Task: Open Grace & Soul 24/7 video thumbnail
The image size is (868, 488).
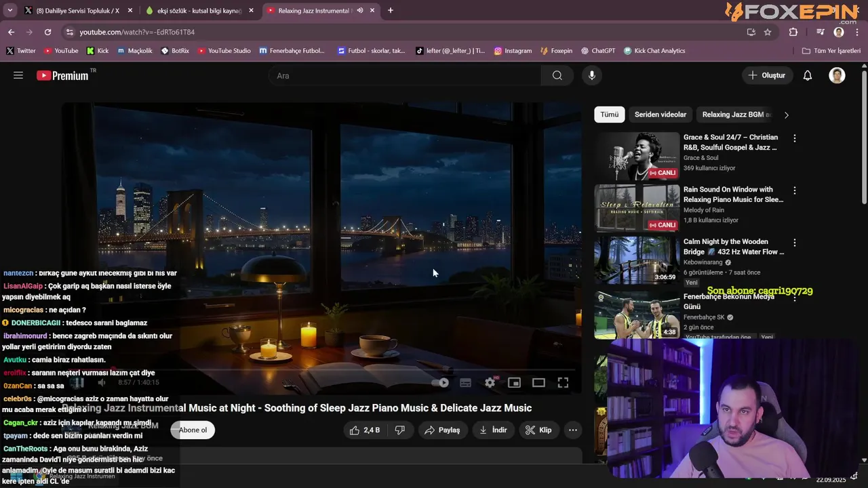Action: coord(637,157)
